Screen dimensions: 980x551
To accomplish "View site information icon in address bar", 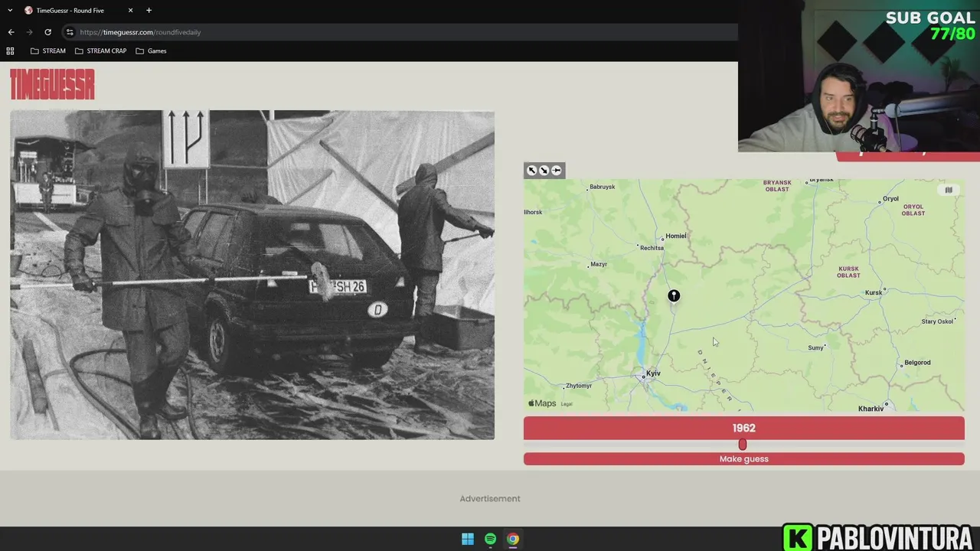I will coord(69,32).
